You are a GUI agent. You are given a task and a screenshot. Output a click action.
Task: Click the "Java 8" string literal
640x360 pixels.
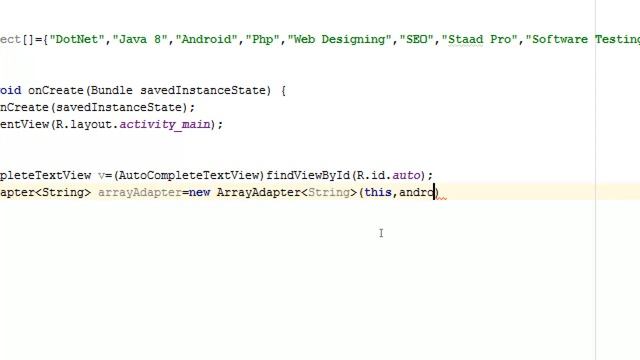(140, 40)
